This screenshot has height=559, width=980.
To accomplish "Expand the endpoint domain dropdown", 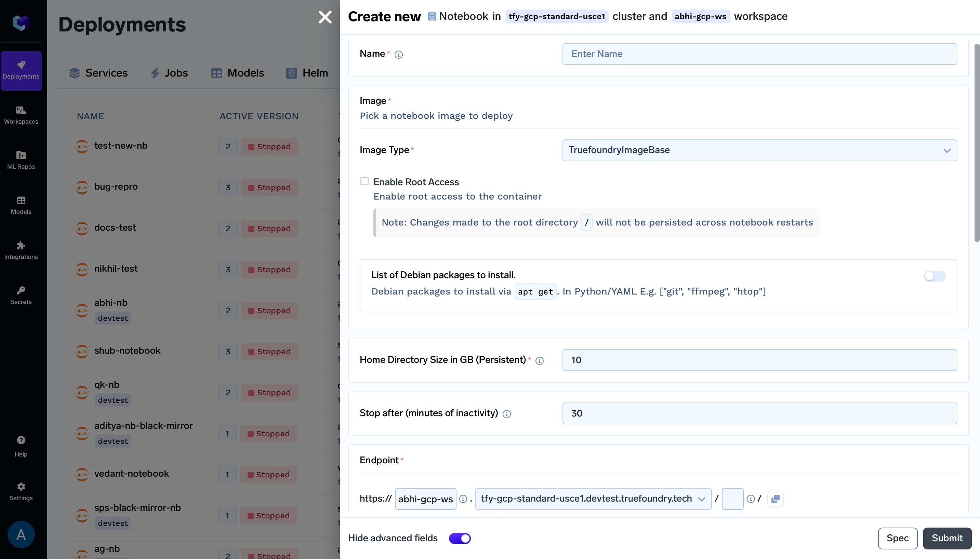I will coord(593,499).
